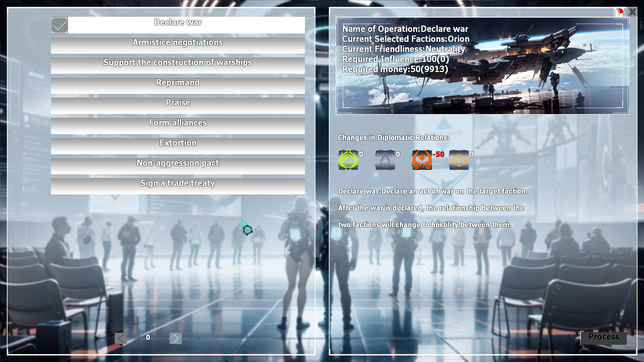Select Non-aggression pact option
This screenshot has width=644, height=362.
[x=178, y=166]
